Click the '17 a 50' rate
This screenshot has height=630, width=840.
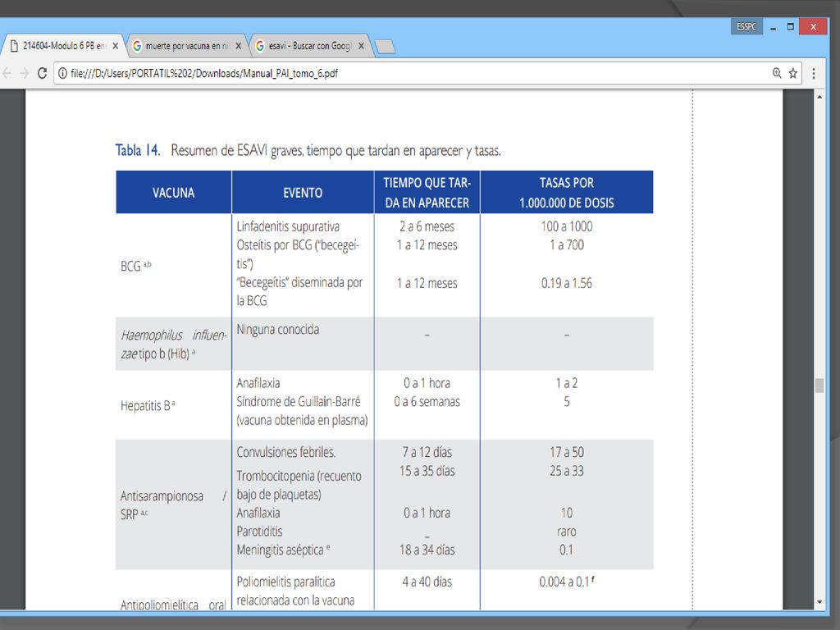(567, 453)
